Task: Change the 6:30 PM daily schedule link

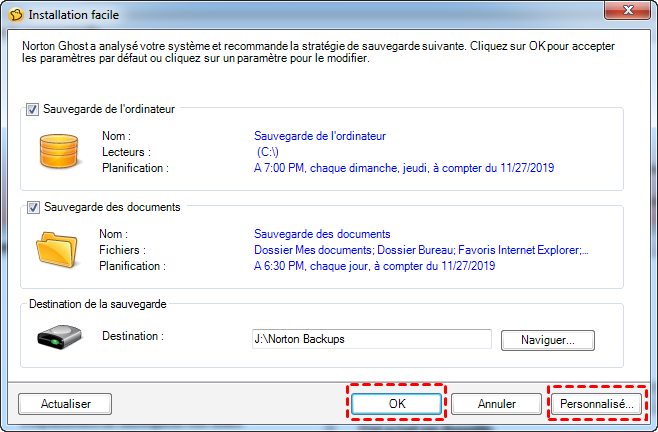Action: coord(374,266)
